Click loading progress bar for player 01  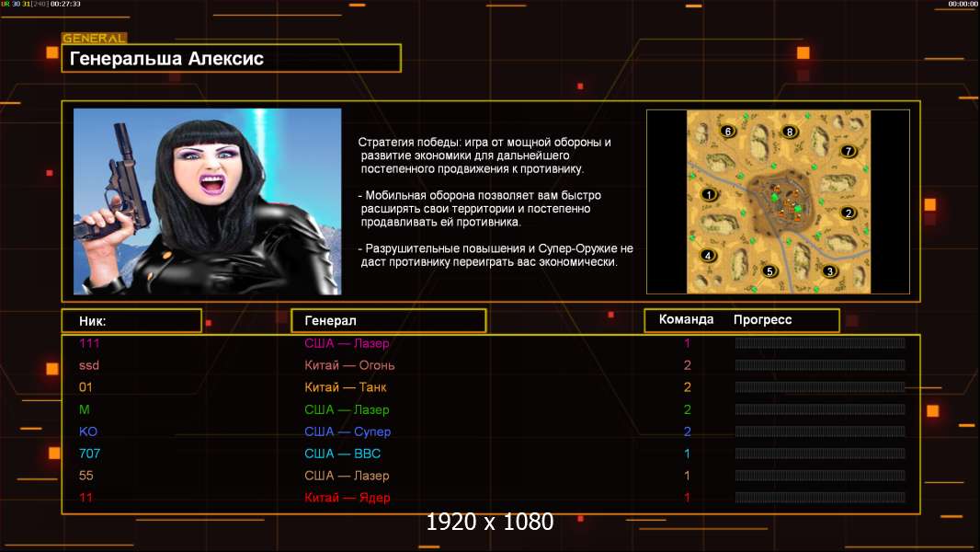820,387
